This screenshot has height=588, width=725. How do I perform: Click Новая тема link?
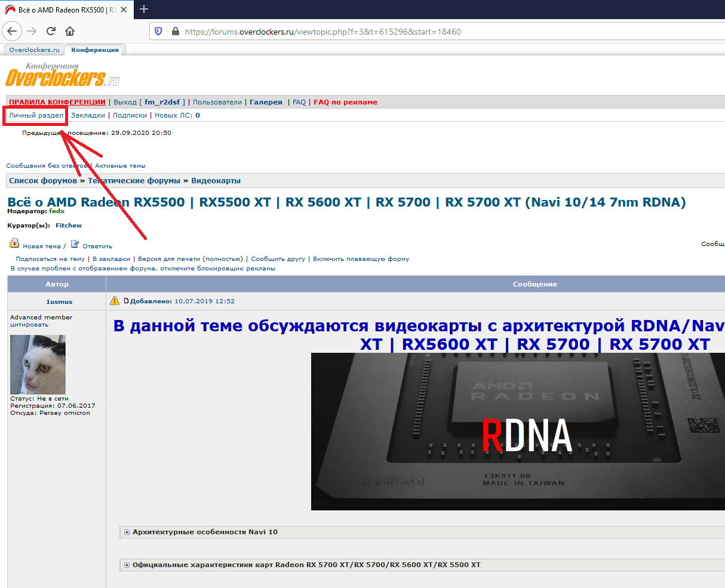tap(42, 246)
